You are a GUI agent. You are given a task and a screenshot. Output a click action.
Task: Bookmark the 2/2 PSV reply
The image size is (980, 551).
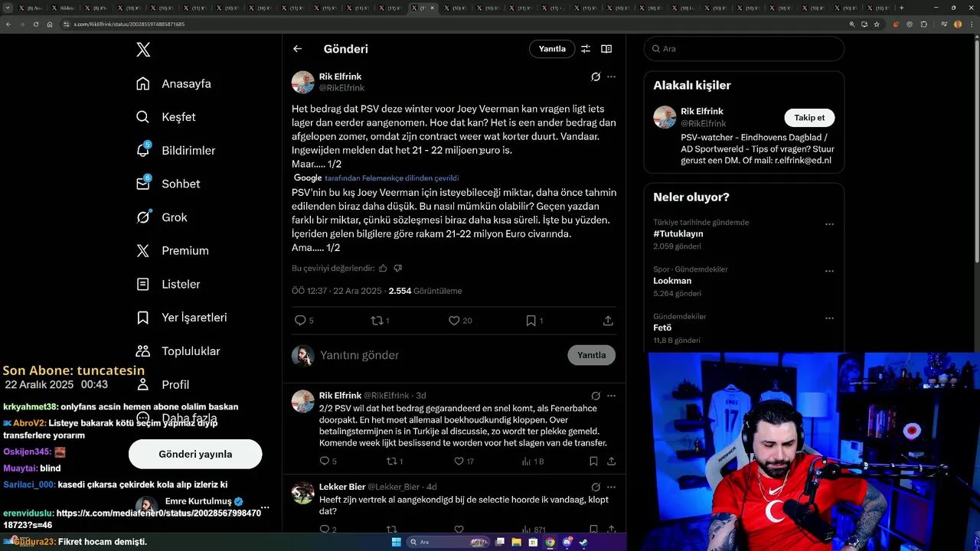(593, 461)
